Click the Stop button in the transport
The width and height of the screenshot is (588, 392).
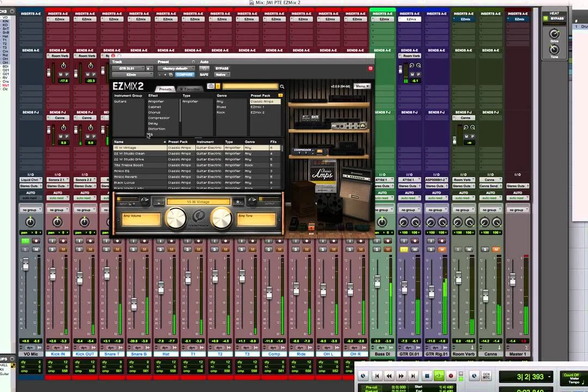pyautogui.click(x=427, y=376)
